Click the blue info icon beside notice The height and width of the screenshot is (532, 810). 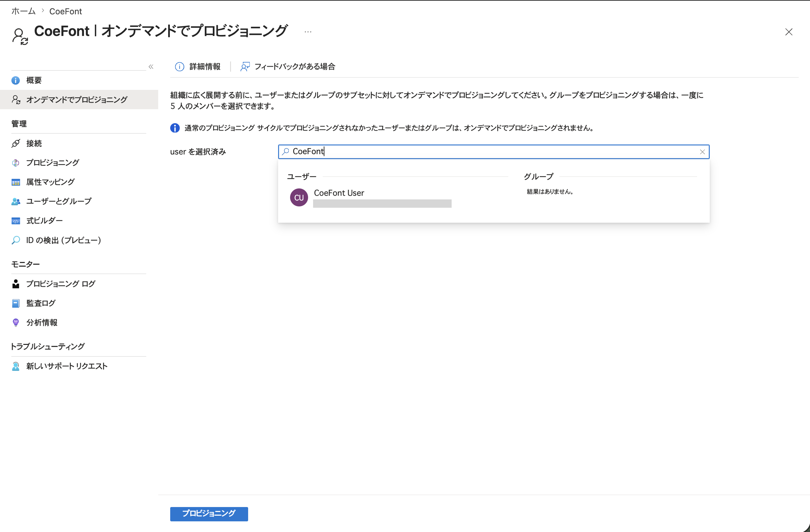tap(175, 128)
